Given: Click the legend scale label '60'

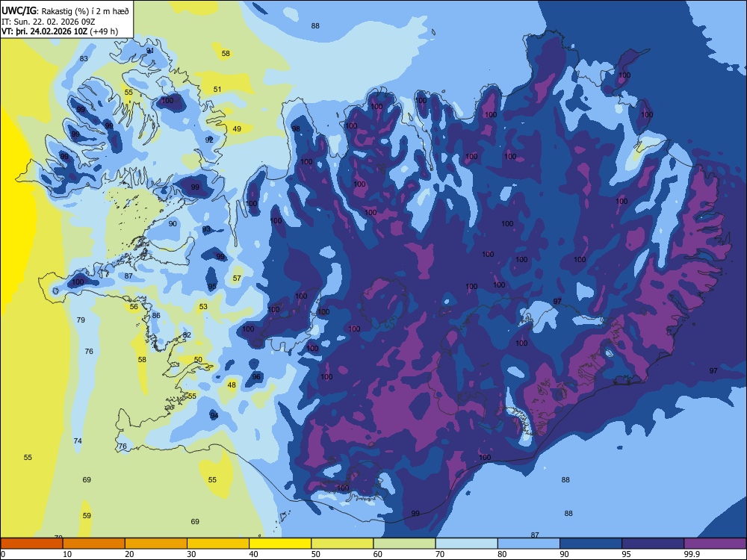Looking at the screenshot, I should (x=378, y=554).
